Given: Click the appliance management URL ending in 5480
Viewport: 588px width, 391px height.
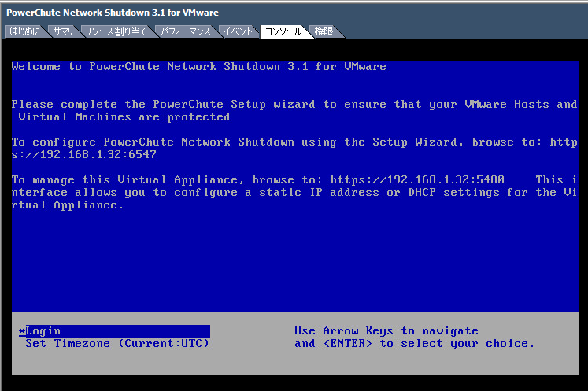Looking at the screenshot, I should (x=417, y=180).
